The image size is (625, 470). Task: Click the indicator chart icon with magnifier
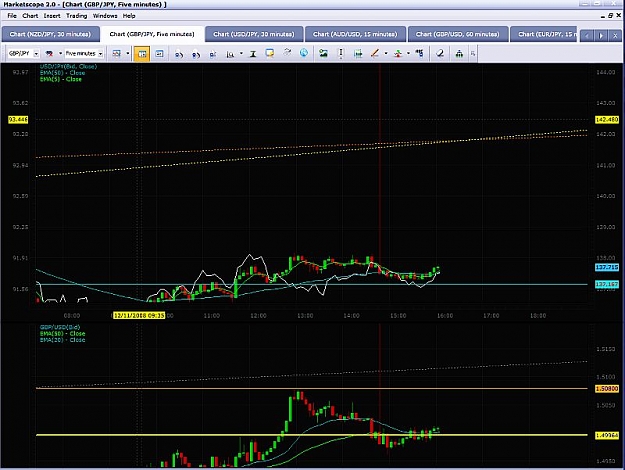[230, 54]
